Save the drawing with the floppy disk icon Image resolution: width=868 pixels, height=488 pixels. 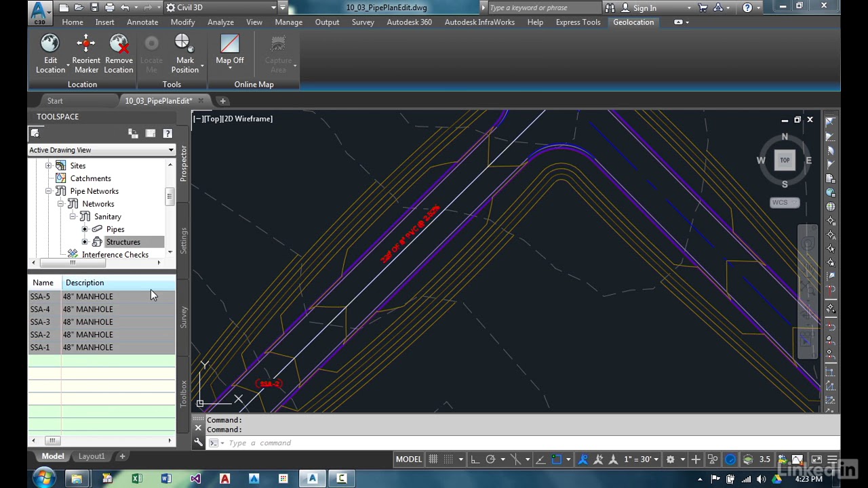94,7
